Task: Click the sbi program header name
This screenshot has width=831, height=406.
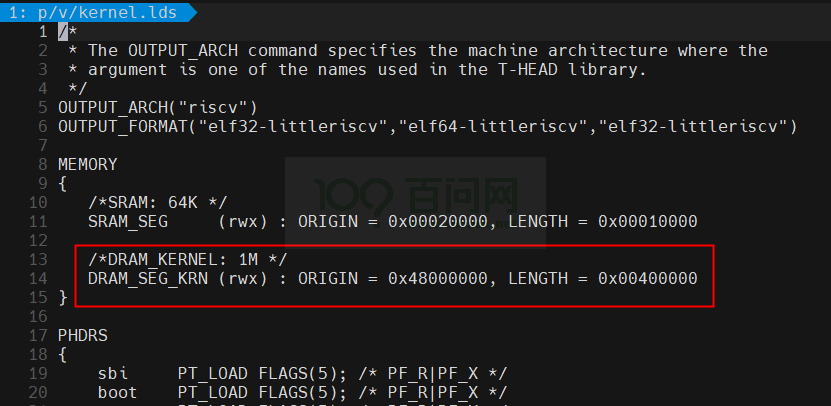Action: pyautogui.click(x=113, y=374)
